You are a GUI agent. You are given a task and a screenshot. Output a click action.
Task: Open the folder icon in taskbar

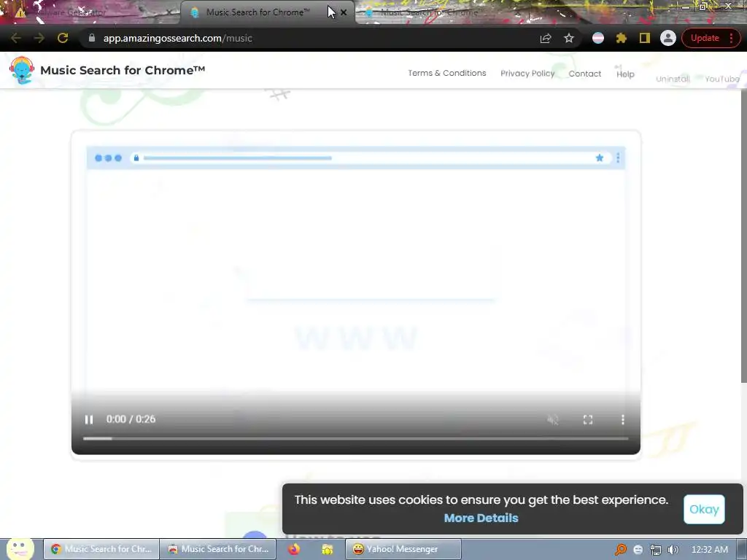click(x=328, y=550)
